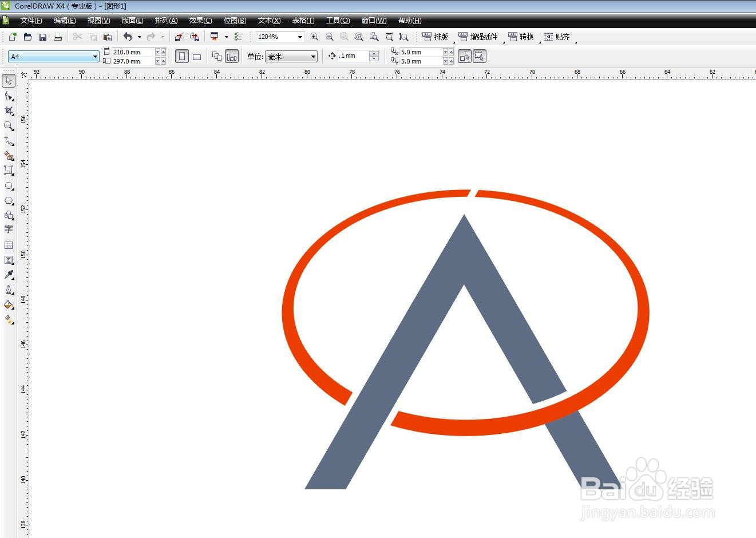
Task: Undo the last action
Action: click(128, 37)
